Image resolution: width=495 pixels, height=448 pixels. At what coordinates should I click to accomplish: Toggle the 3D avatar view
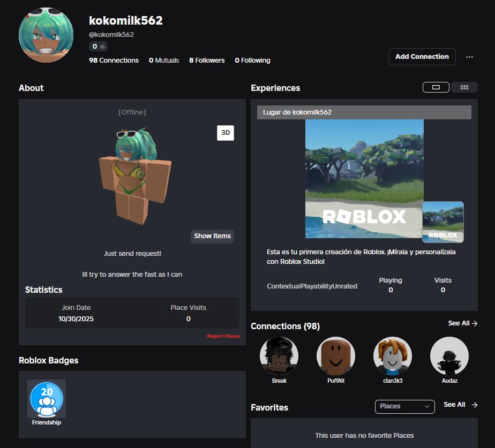225,133
